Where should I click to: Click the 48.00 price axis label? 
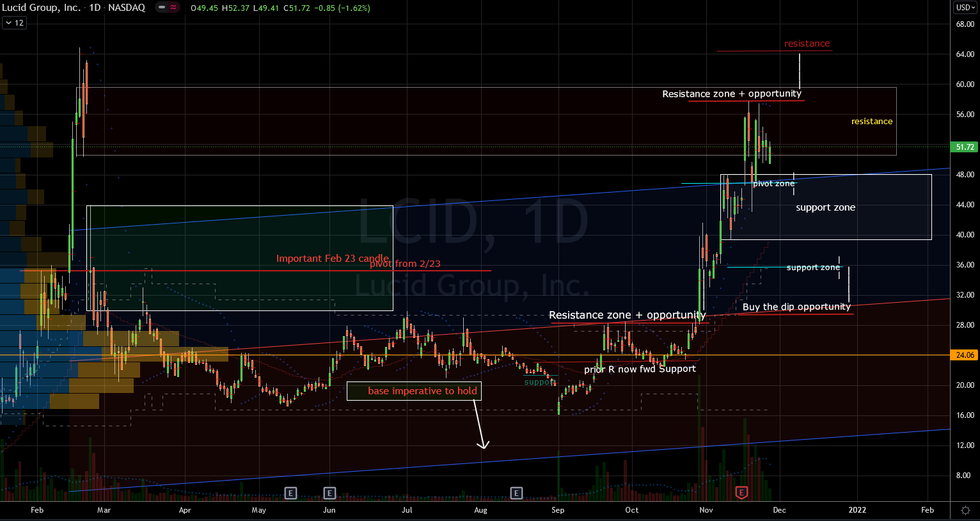pyautogui.click(x=965, y=175)
